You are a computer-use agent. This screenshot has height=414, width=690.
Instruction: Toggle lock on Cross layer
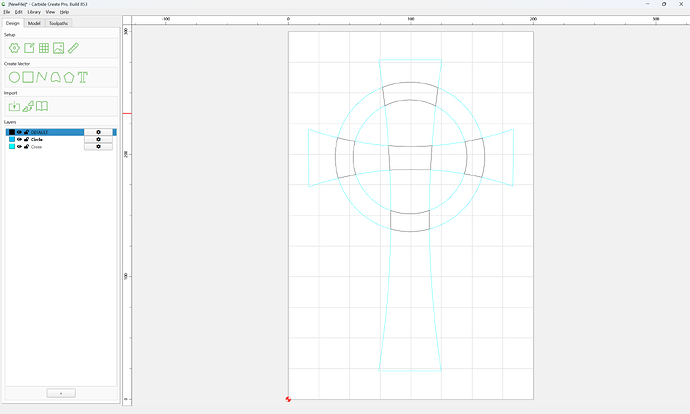click(26, 147)
